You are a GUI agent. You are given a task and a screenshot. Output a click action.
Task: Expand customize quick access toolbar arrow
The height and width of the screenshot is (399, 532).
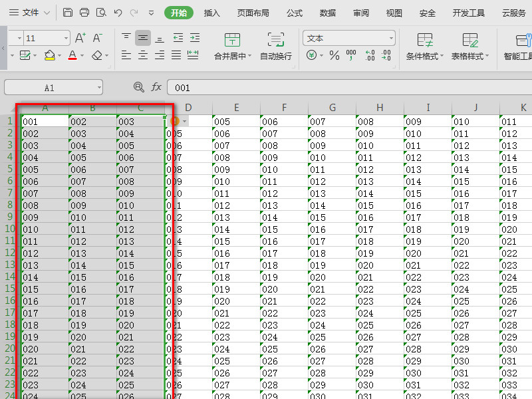(152, 13)
